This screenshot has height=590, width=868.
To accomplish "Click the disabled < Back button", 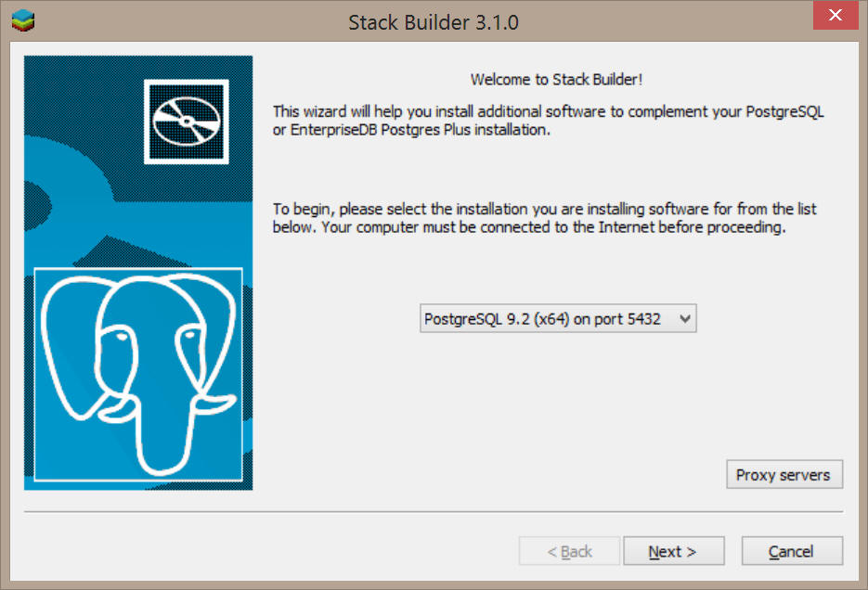I will point(569,551).
